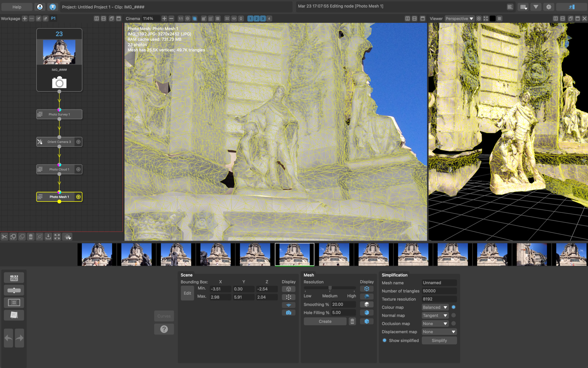Open the Viewer black background color swatch
The height and width of the screenshot is (368, 588).
pyautogui.click(x=493, y=18)
